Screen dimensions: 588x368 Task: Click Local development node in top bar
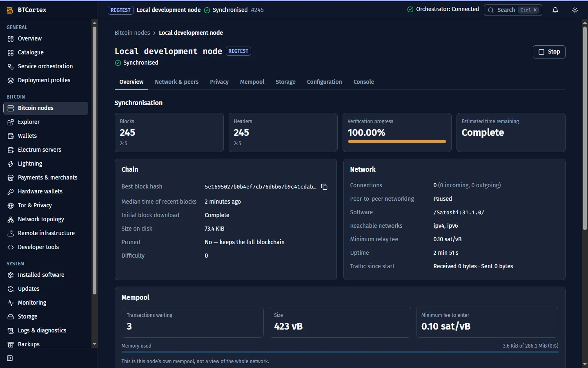(x=169, y=10)
